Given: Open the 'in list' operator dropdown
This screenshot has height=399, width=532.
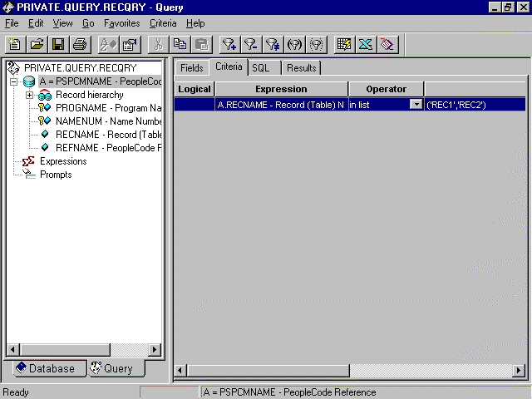Looking at the screenshot, I should 416,105.
